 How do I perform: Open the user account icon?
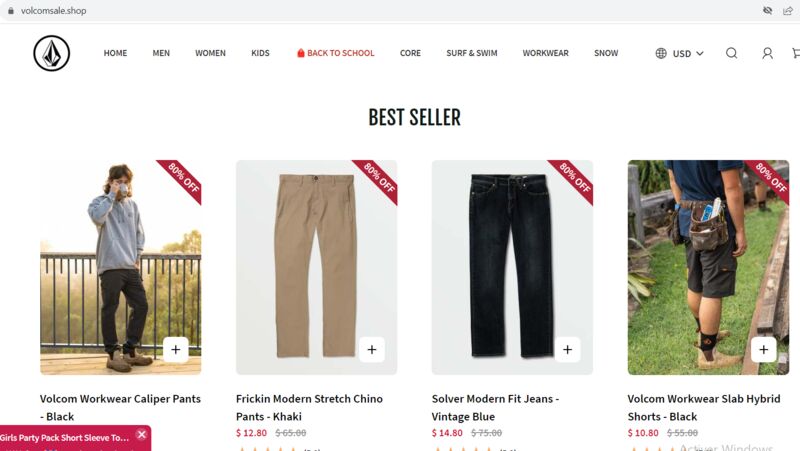(x=767, y=53)
